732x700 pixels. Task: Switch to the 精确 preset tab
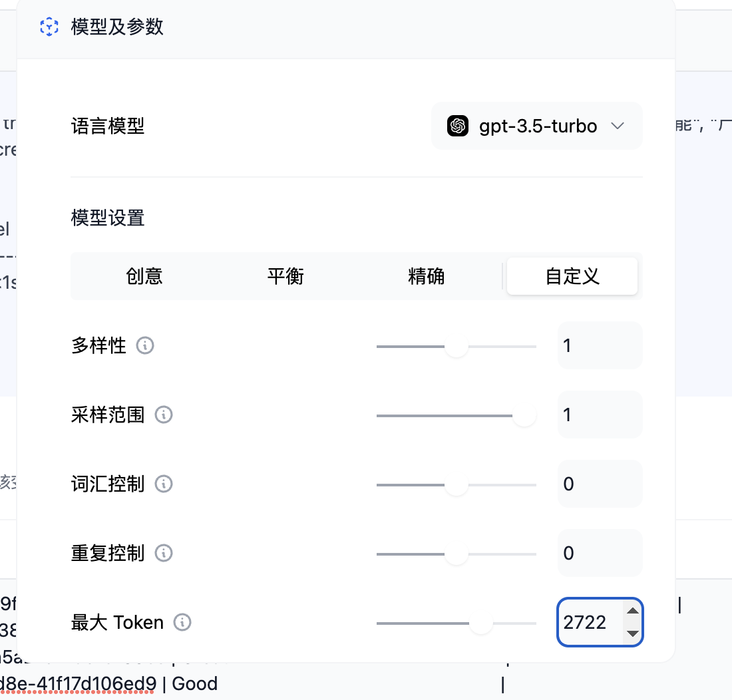(427, 275)
